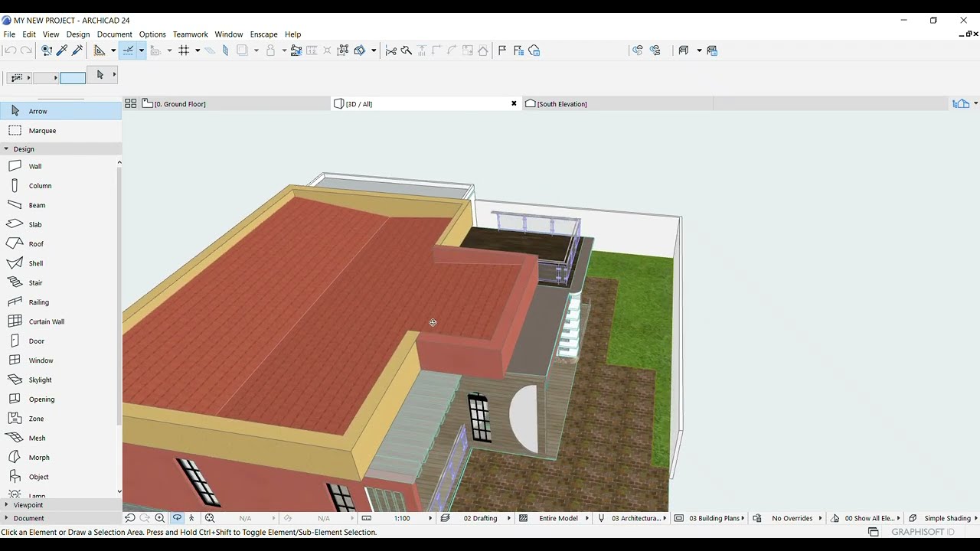
Task: Open the File menu
Action: [9, 34]
